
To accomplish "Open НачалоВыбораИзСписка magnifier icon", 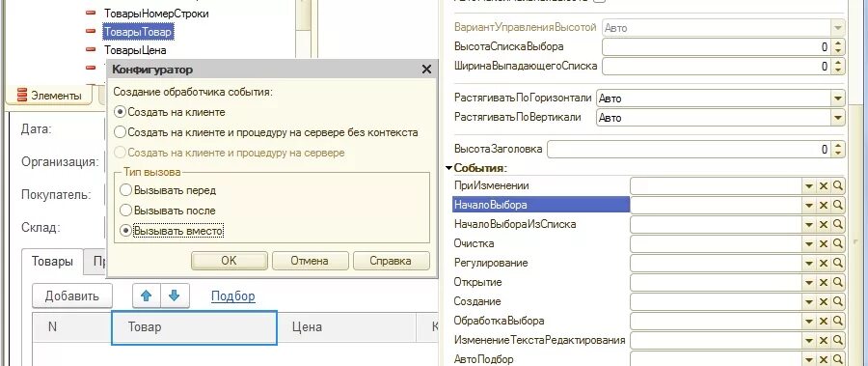I will click(837, 225).
